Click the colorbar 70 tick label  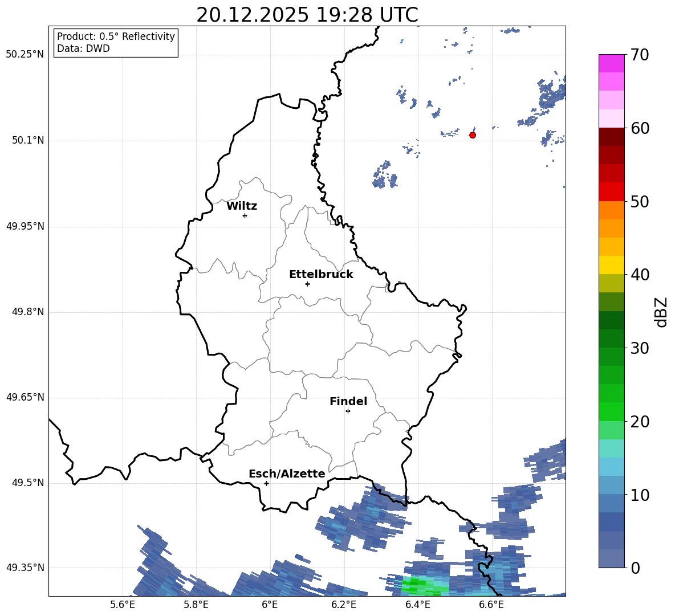[x=640, y=55]
